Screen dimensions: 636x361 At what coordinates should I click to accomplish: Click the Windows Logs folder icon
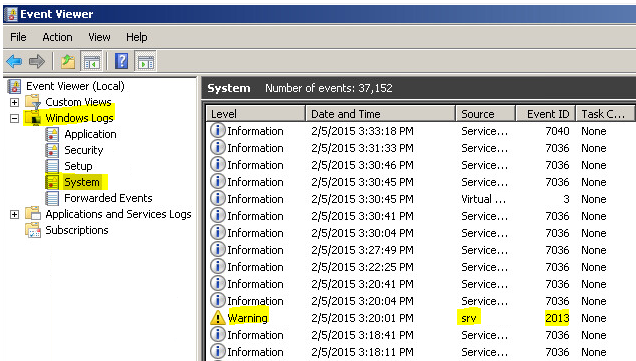33,118
